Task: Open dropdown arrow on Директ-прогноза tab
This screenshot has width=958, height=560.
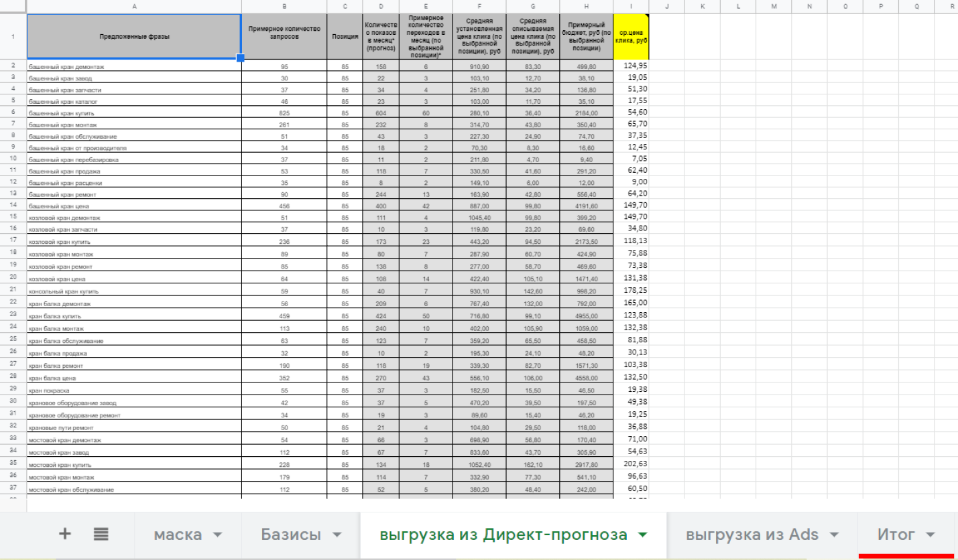Action: coord(643,535)
